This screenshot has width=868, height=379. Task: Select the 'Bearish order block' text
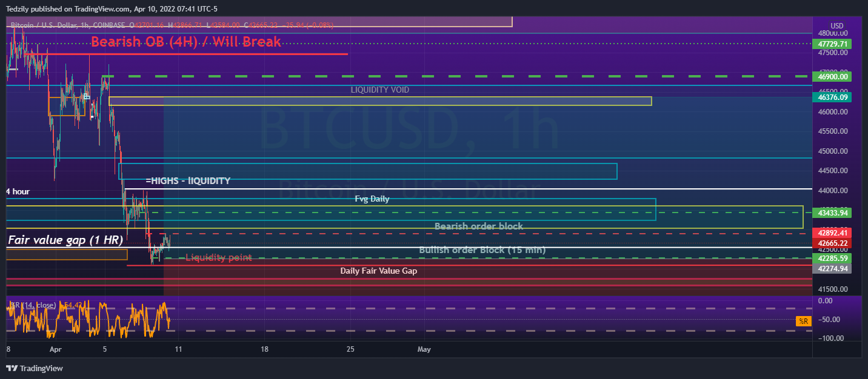[478, 226]
